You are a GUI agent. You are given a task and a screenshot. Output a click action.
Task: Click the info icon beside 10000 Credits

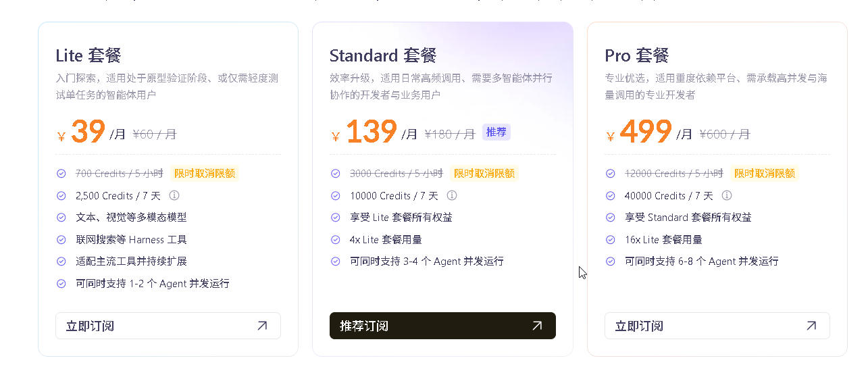452,196
